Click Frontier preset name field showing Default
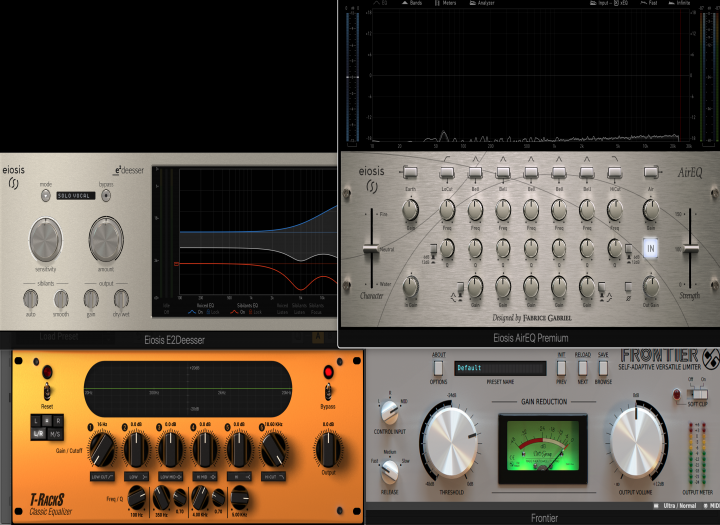 (x=500, y=368)
